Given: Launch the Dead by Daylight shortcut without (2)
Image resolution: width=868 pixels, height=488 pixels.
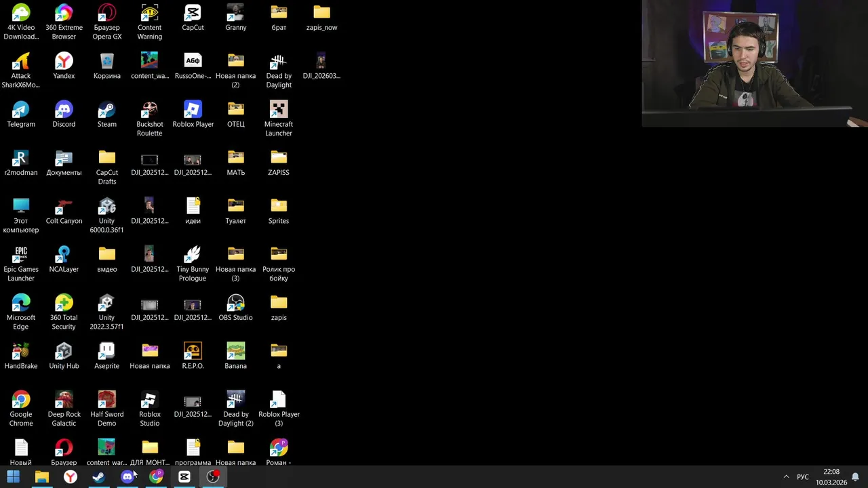Looking at the screenshot, I should [279, 70].
